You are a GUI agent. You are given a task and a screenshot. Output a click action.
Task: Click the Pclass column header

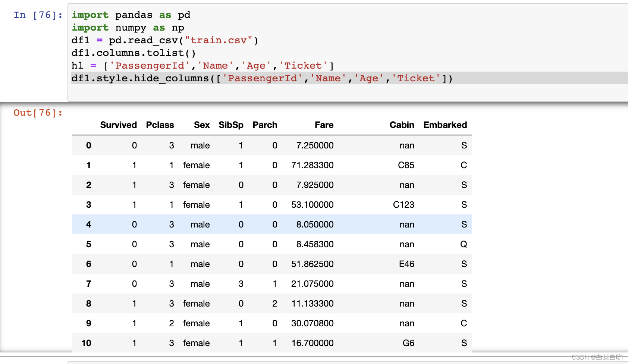pyautogui.click(x=160, y=125)
